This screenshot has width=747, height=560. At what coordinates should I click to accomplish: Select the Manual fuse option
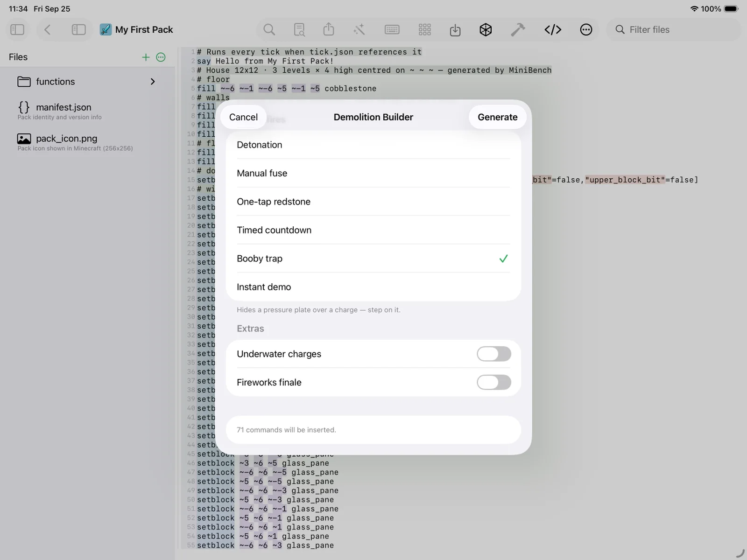pyautogui.click(x=373, y=173)
